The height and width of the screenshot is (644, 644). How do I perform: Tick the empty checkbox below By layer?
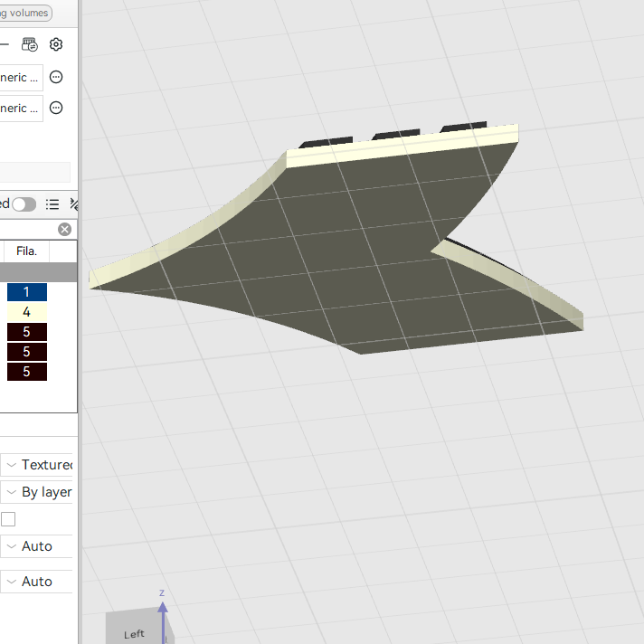[8, 519]
